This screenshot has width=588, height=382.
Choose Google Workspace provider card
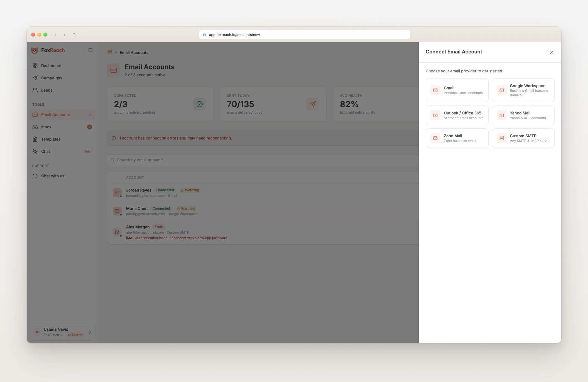tap(523, 90)
